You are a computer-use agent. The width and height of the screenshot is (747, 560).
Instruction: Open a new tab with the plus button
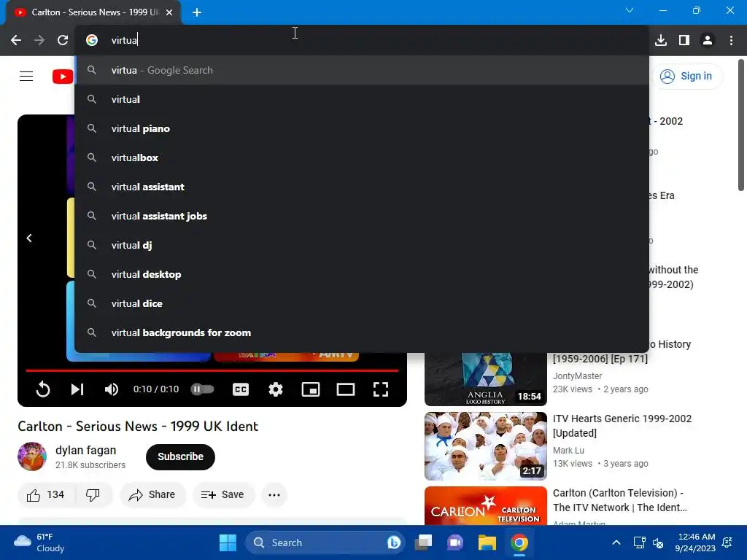pyautogui.click(x=197, y=12)
